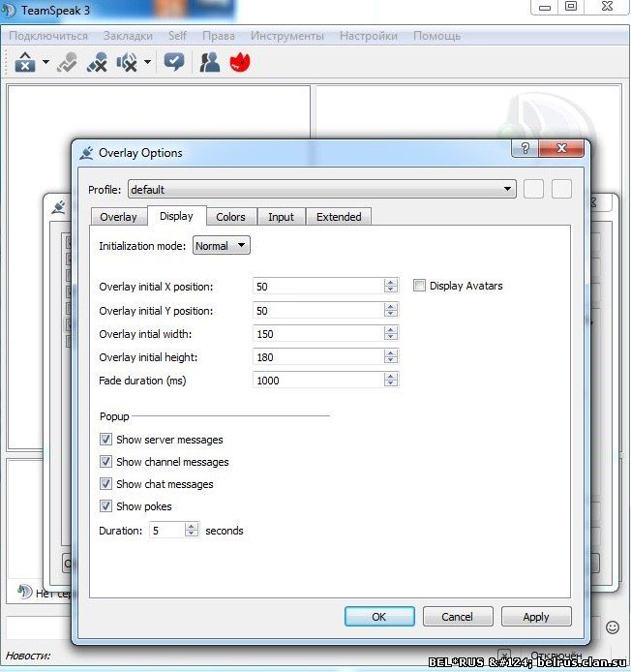Click Overlay initial width field
The image size is (631, 672).
(x=318, y=333)
